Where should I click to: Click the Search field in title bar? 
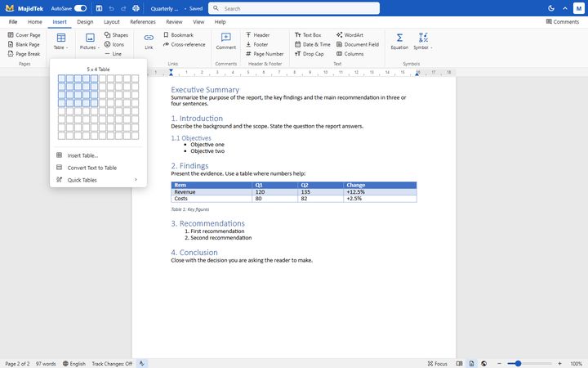click(294, 8)
